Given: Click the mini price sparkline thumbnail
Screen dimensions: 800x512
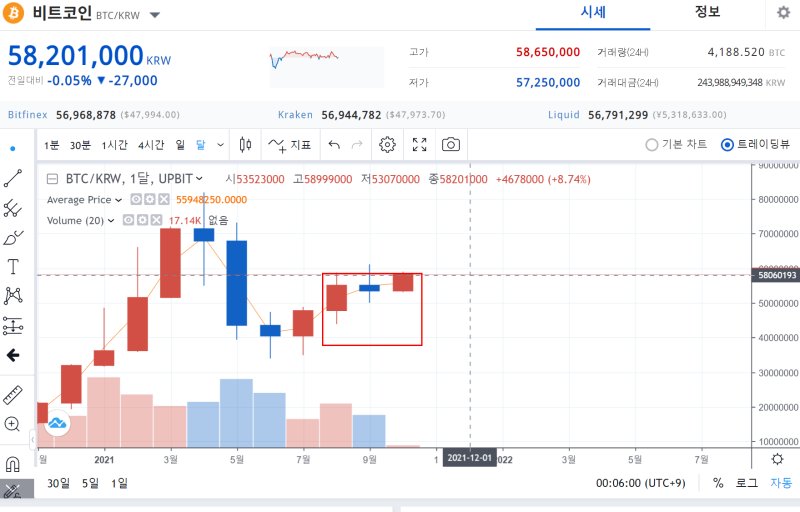Looking at the screenshot, I should [327, 67].
